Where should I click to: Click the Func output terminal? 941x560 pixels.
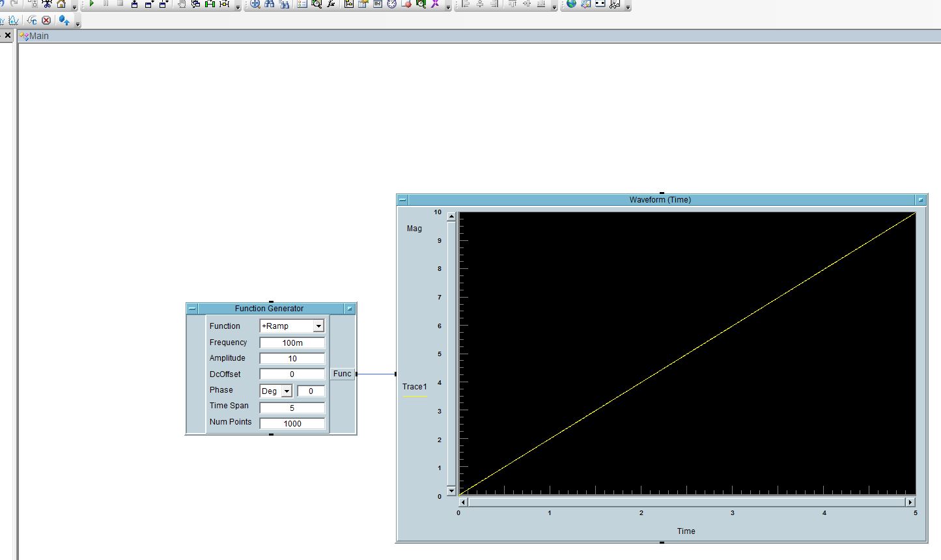[342, 374]
